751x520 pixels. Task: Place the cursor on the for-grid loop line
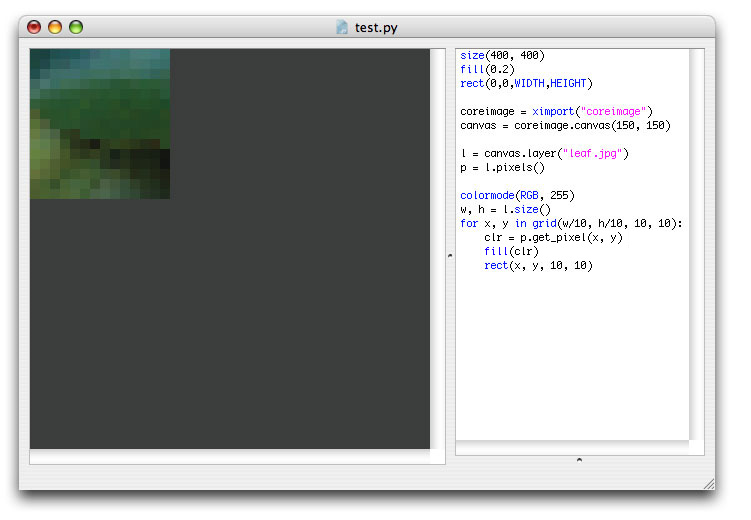coord(571,224)
